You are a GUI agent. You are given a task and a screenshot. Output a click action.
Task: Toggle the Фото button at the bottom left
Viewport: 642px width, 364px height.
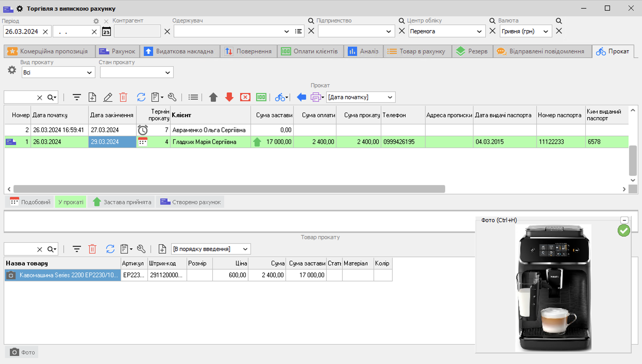click(22, 352)
